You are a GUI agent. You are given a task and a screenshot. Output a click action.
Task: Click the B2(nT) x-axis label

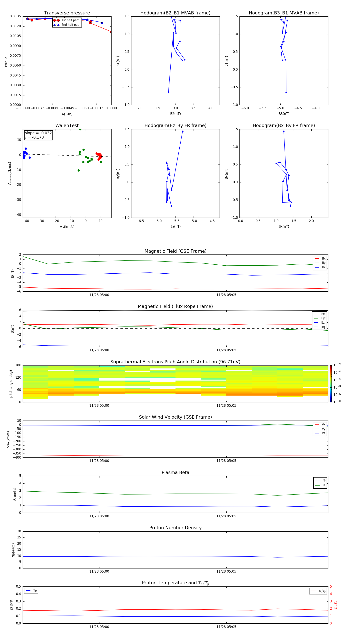[175, 114]
